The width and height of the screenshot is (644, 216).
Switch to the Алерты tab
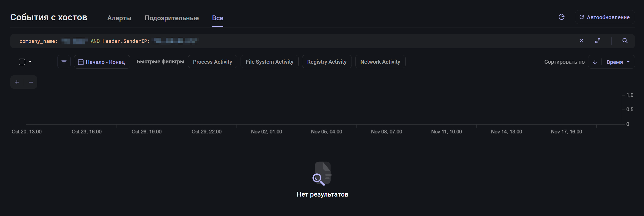point(119,18)
